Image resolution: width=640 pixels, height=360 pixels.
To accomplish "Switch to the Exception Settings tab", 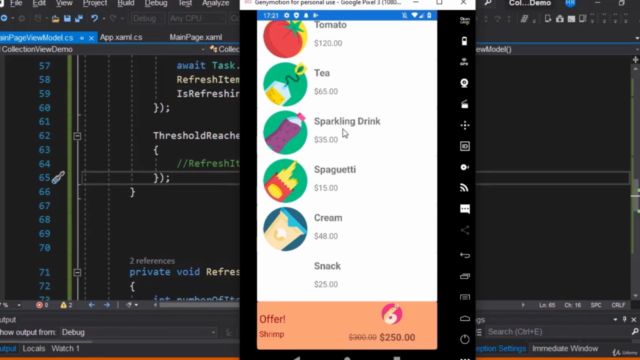I will click(x=501, y=349).
